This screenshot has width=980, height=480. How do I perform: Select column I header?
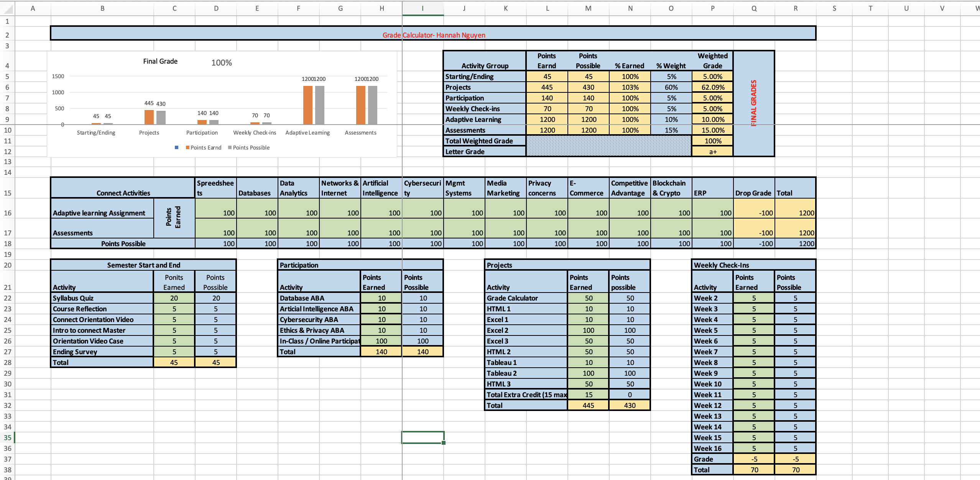[x=423, y=8]
